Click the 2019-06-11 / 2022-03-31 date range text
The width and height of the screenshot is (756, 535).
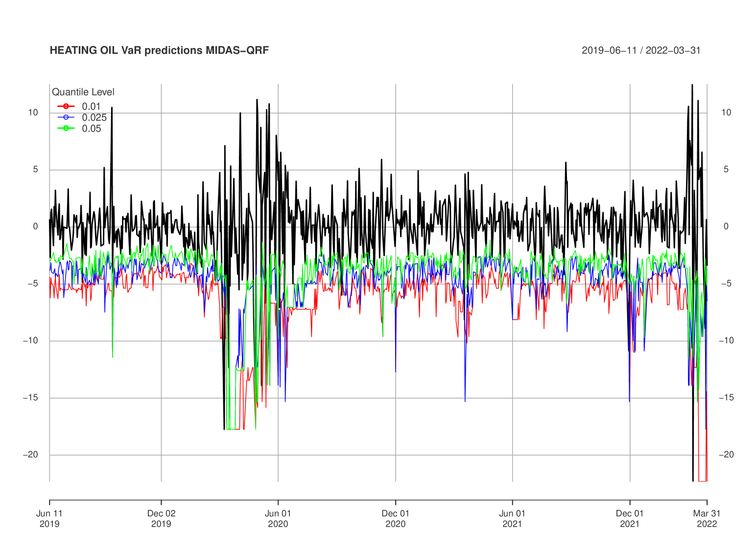(x=641, y=50)
